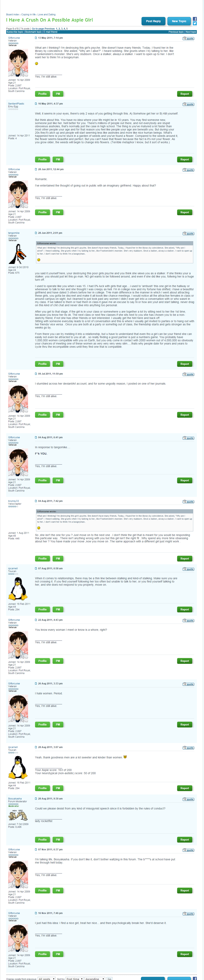Open SentientPlastic username link
Image resolution: width=204 pixels, height=980 pixels.
point(16,104)
